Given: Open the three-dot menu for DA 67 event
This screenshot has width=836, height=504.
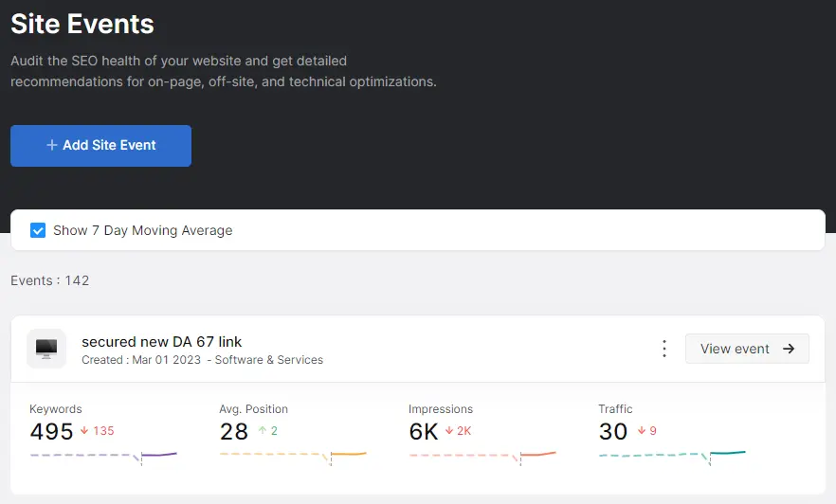Looking at the screenshot, I should (664, 349).
